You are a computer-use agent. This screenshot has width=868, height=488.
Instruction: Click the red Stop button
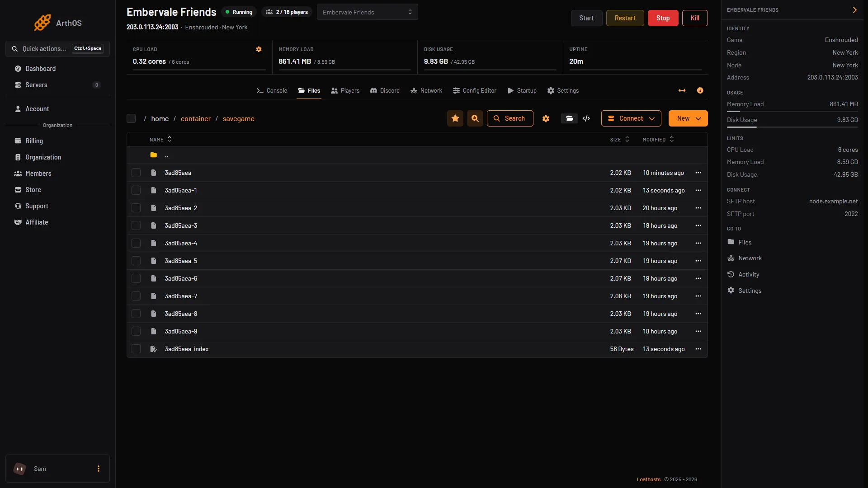pyautogui.click(x=663, y=18)
